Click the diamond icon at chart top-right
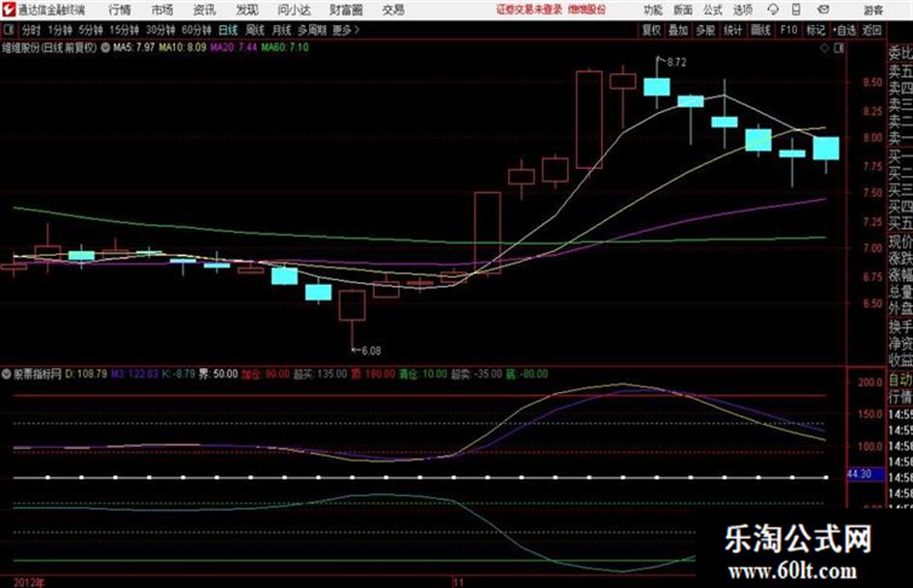Viewport: 913px width, 588px height. tap(824, 48)
